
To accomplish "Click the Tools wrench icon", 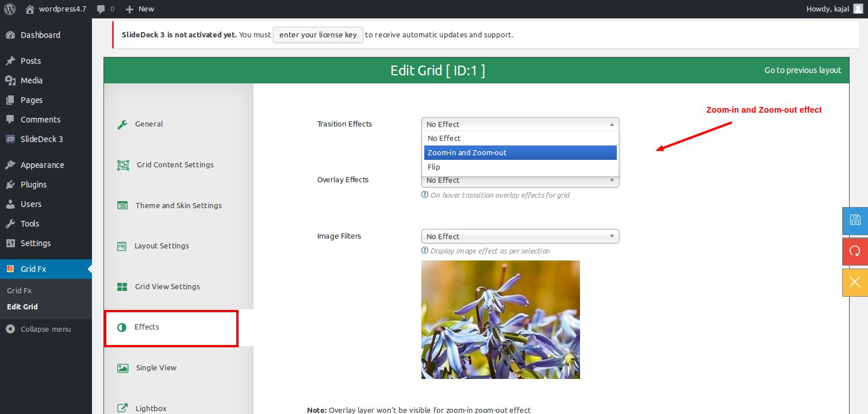I will click(x=10, y=224).
